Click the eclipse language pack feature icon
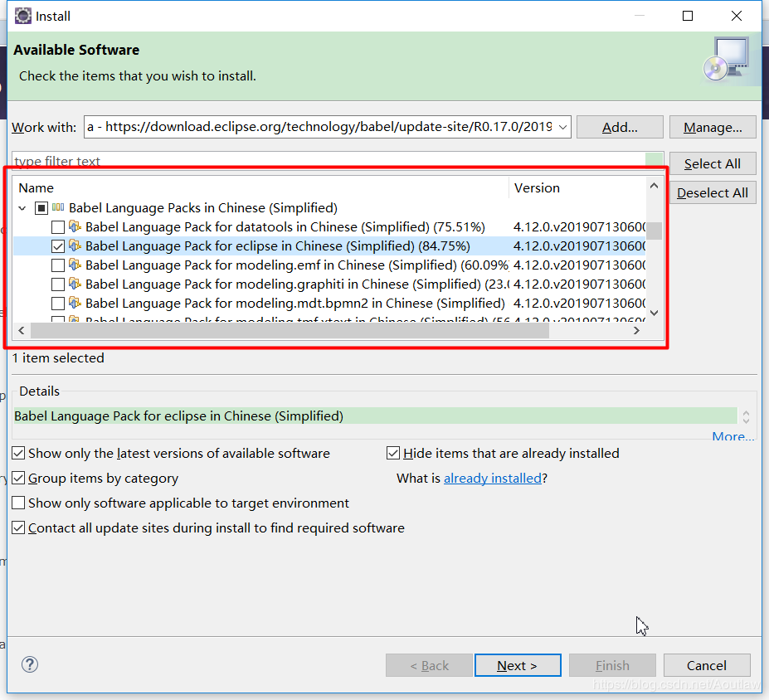The width and height of the screenshot is (769, 700). click(75, 245)
